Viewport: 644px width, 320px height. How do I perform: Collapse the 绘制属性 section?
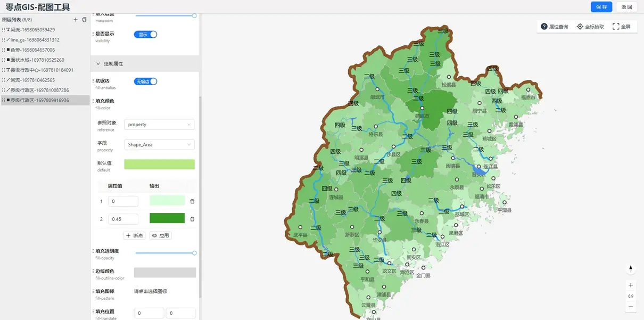[98, 63]
